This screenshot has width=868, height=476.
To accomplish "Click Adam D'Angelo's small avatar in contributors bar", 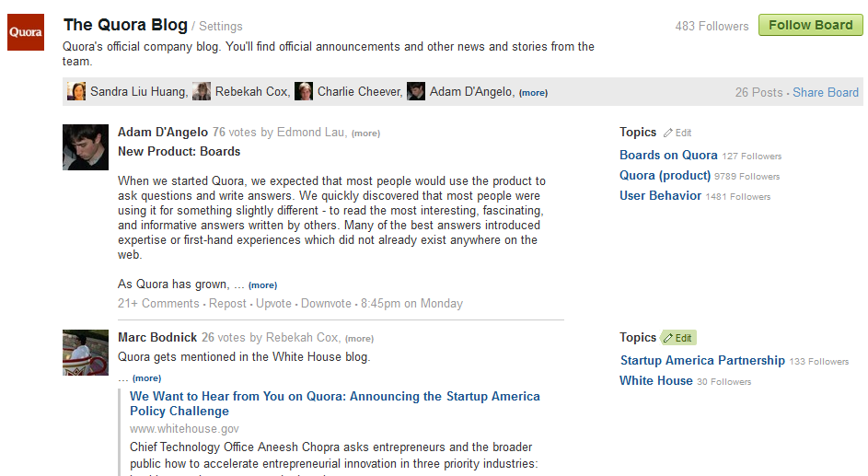I will [x=416, y=91].
